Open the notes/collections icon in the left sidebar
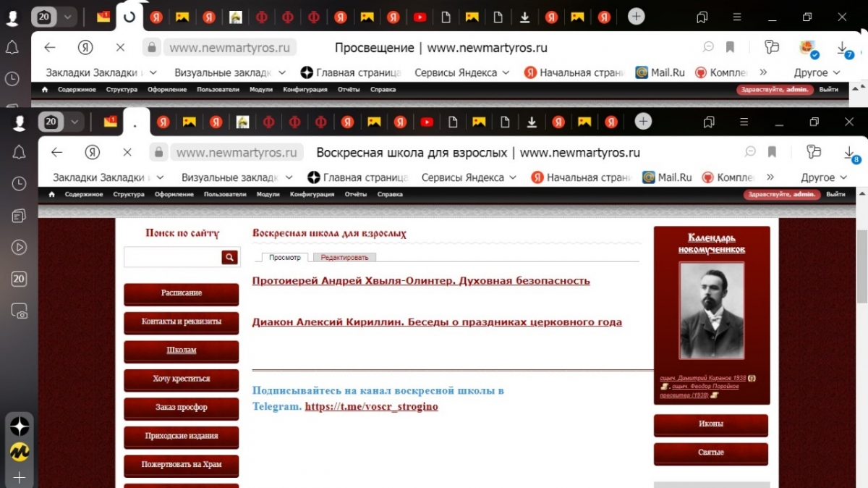 click(20, 216)
